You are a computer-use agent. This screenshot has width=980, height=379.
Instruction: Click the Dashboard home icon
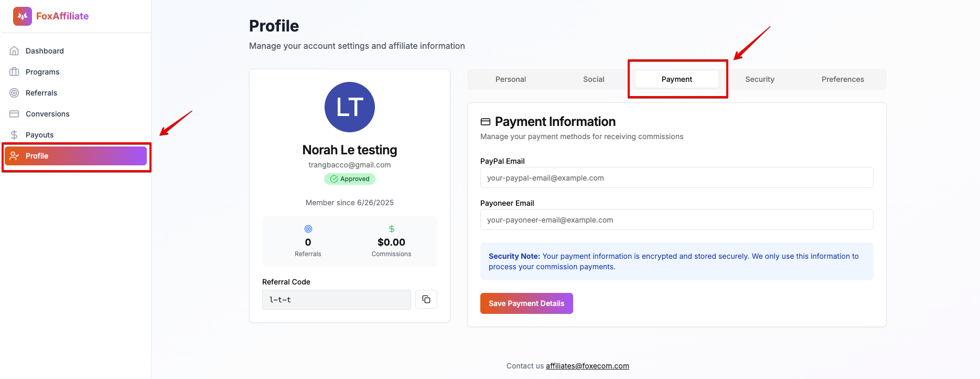click(x=14, y=51)
